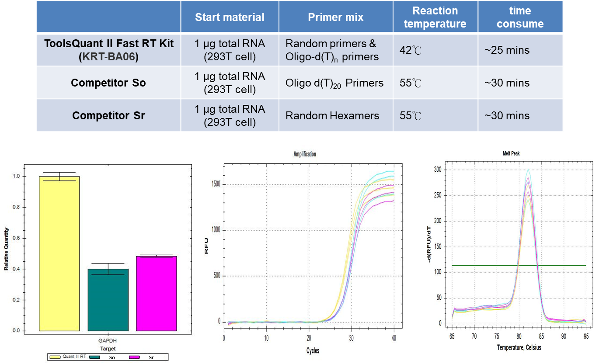Click the 42℃ temperature cell
Screen dimensions: 599x364
click(435, 50)
